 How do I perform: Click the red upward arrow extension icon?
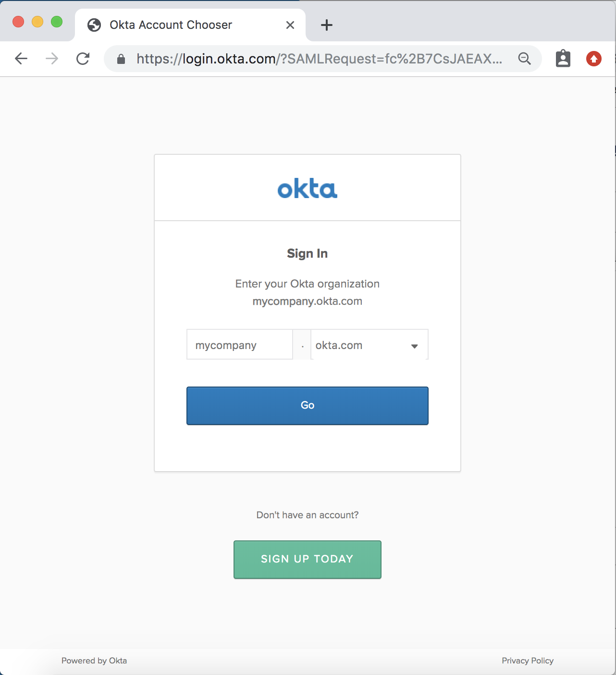point(594,59)
